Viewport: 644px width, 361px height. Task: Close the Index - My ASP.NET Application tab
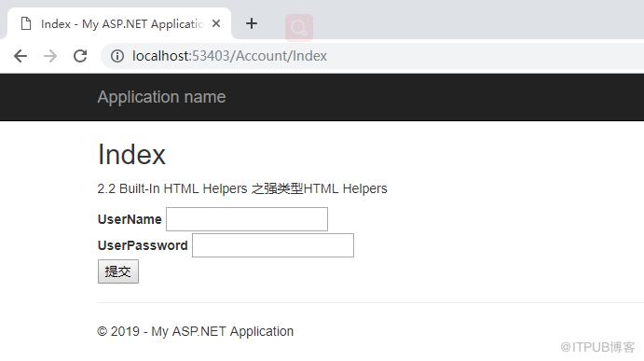pos(216,24)
